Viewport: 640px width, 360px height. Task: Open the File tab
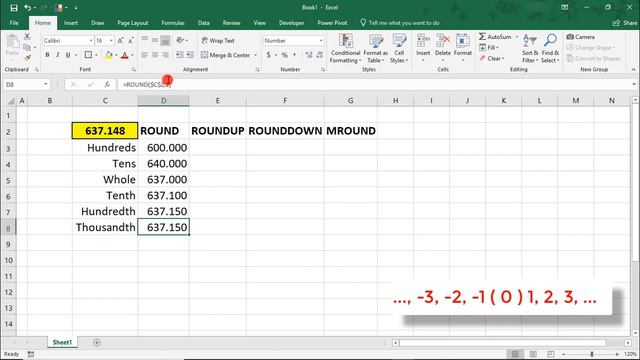[x=14, y=23]
